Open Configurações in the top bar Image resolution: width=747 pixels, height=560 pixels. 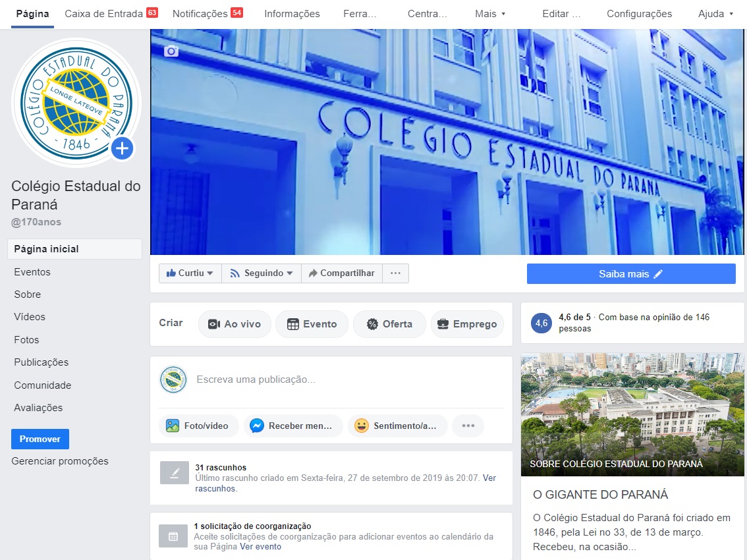640,14
